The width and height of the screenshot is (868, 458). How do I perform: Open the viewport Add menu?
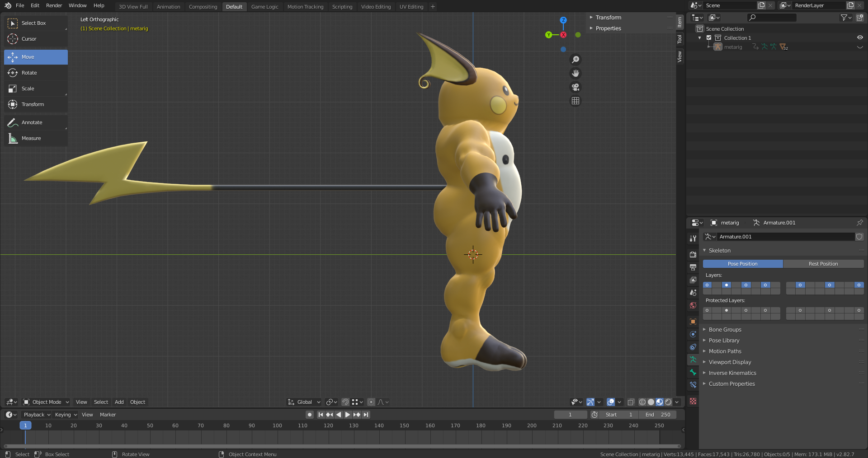pyautogui.click(x=119, y=402)
